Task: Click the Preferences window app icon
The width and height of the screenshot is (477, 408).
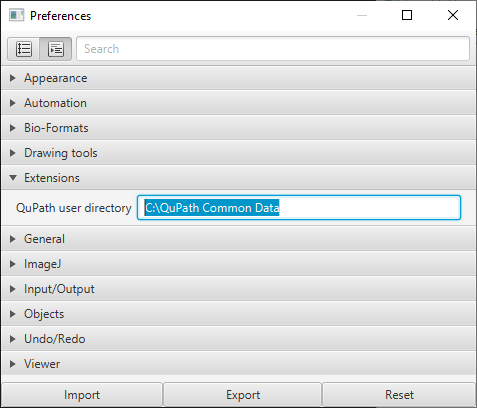Action: [x=16, y=15]
